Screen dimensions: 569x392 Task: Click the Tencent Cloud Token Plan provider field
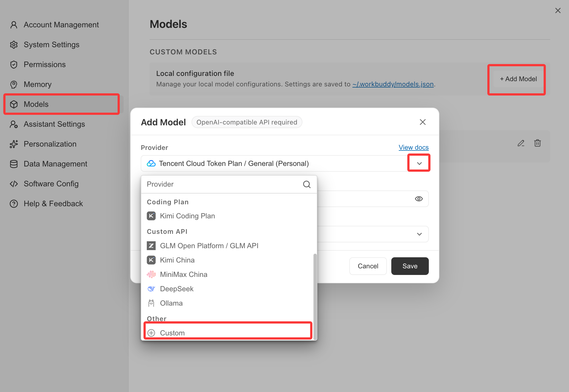coord(285,163)
